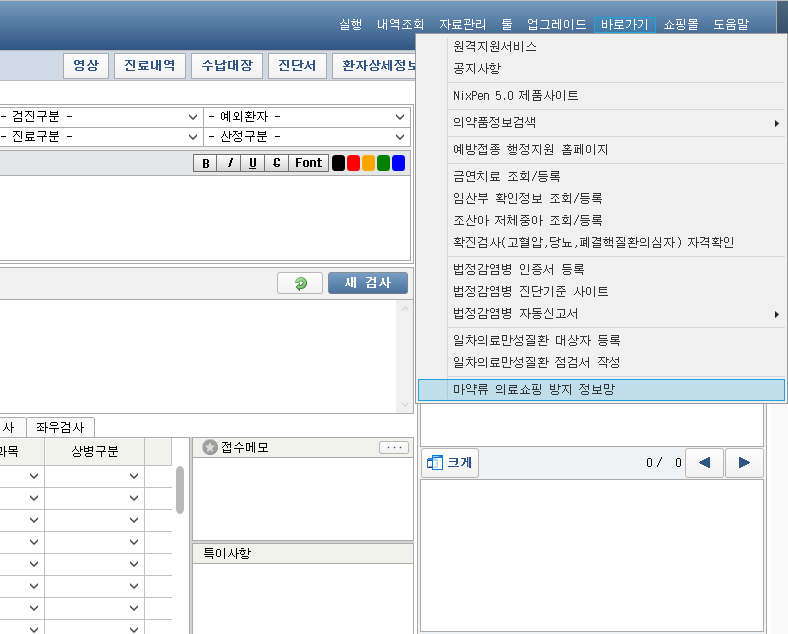Click the strikethrough C button
The width and height of the screenshot is (788, 634).
point(276,163)
